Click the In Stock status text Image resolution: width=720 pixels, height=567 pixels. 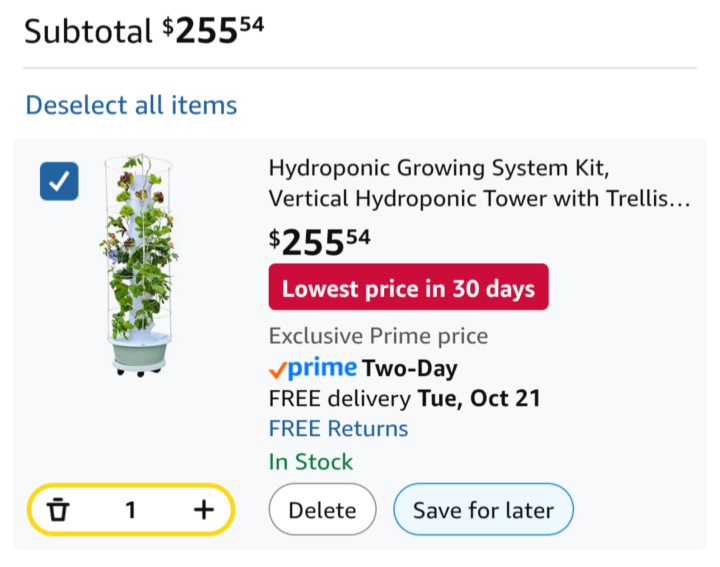coord(311,462)
